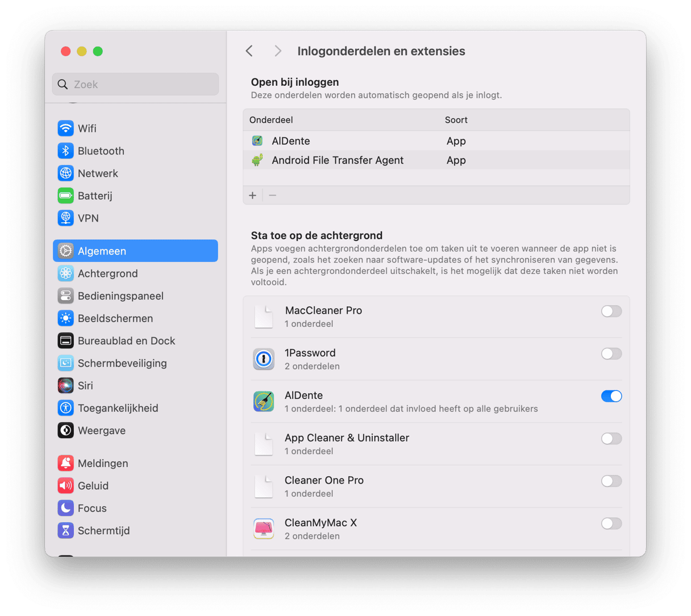Enable 1Password background toggle
Screen dimensions: 691x616
pyautogui.click(x=611, y=353)
